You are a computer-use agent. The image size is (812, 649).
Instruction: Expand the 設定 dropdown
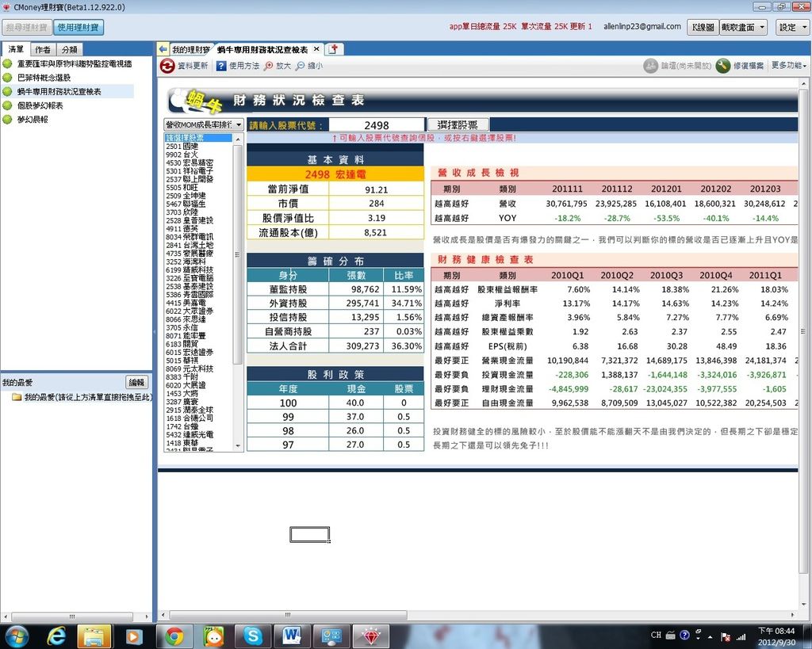(804, 27)
